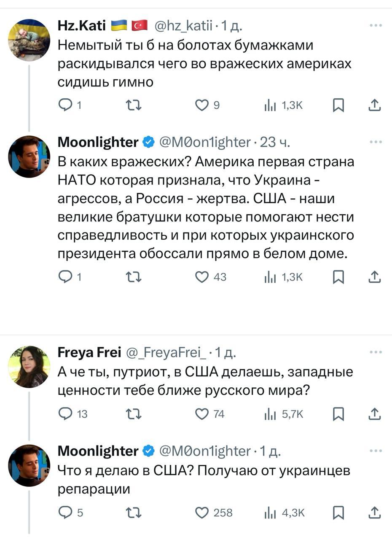Share Moonlighter's reply about NATO
This screenshot has width=392, height=540.
(x=374, y=277)
